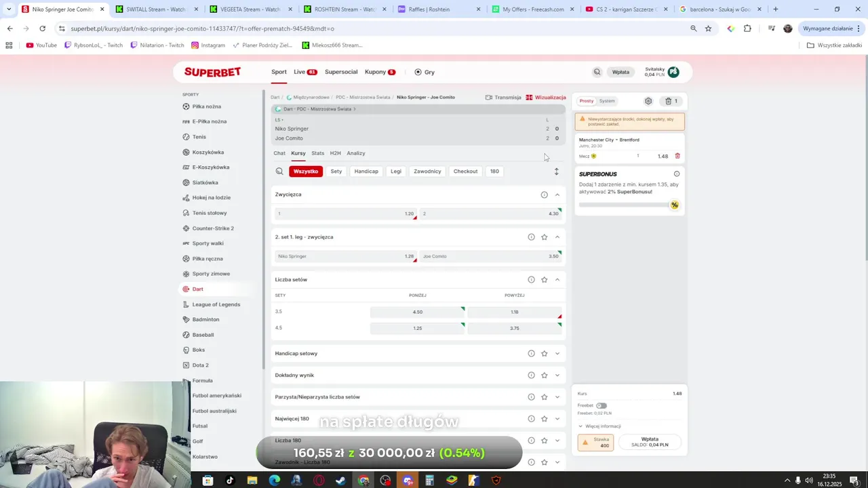Pick Joe Comito leg odds 3.50
Screen dimensions: 868x488
491,256
